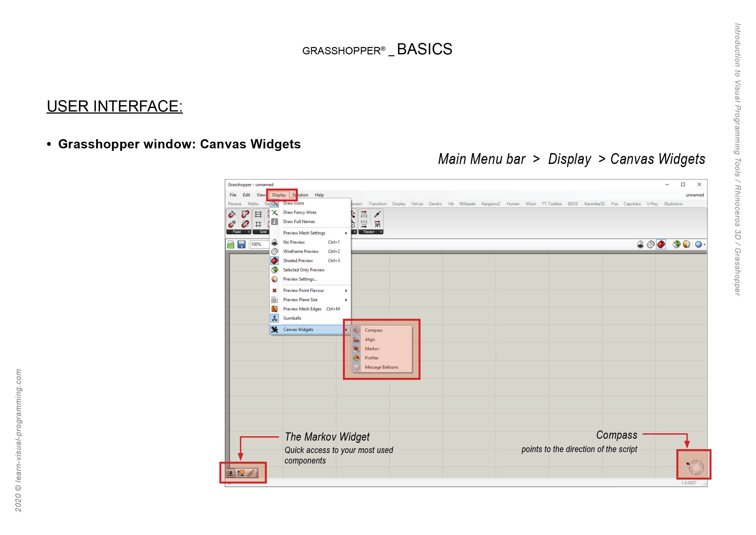Screen dimensions: 756x535
Task: Click Preview Settings in the menu
Action: [300, 279]
